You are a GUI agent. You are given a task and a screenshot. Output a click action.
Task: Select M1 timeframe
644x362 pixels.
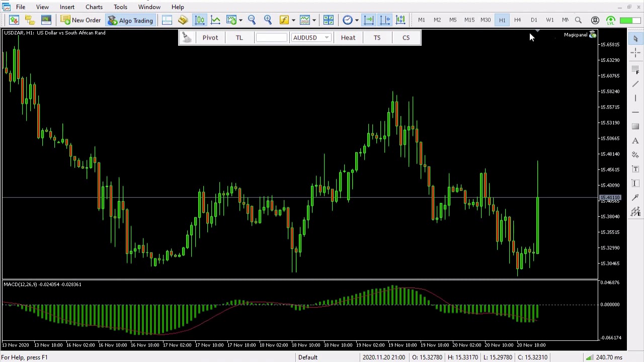(421, 20)
